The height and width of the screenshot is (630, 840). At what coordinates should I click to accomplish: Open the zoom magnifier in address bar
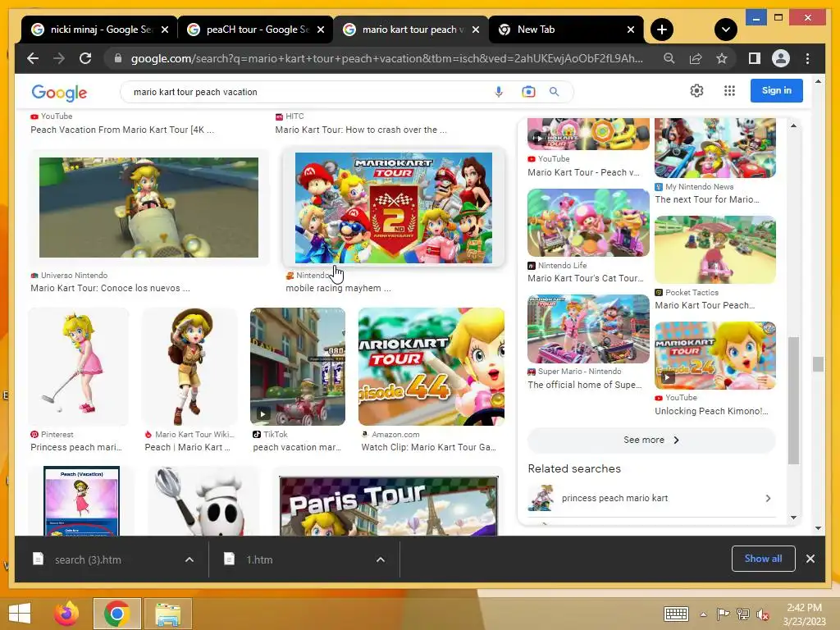click(x=669, y=58)
